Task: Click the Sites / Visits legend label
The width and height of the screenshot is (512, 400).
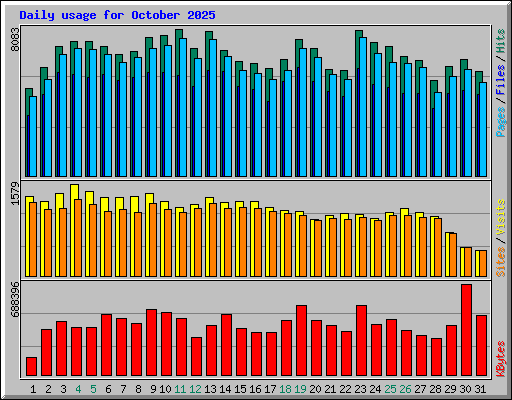Action: click(x=501, y=238)
